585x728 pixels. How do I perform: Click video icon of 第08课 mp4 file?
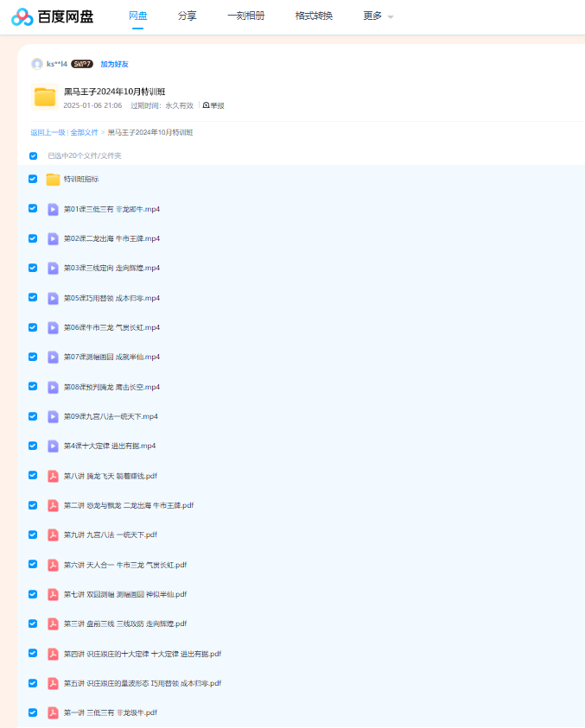click(53, 387)
